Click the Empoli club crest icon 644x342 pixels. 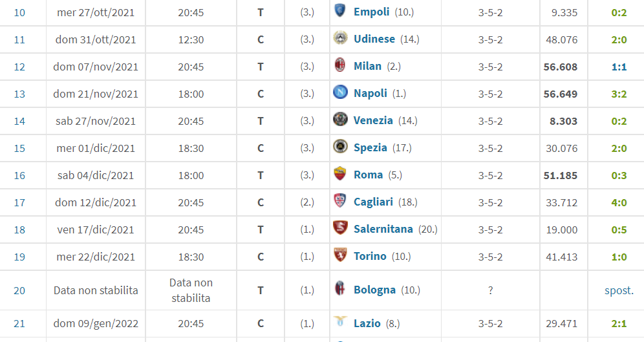pos(339,11)
